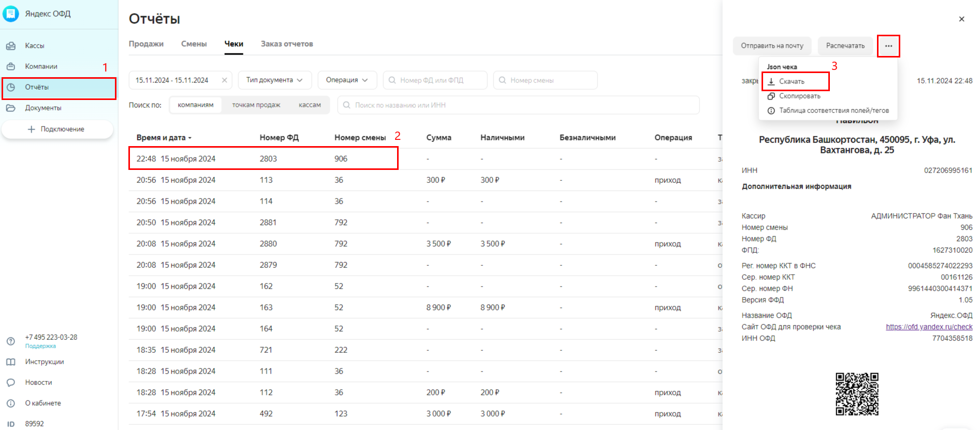Open the ofd.yandex.ru/check link

[x=929, y=327]
